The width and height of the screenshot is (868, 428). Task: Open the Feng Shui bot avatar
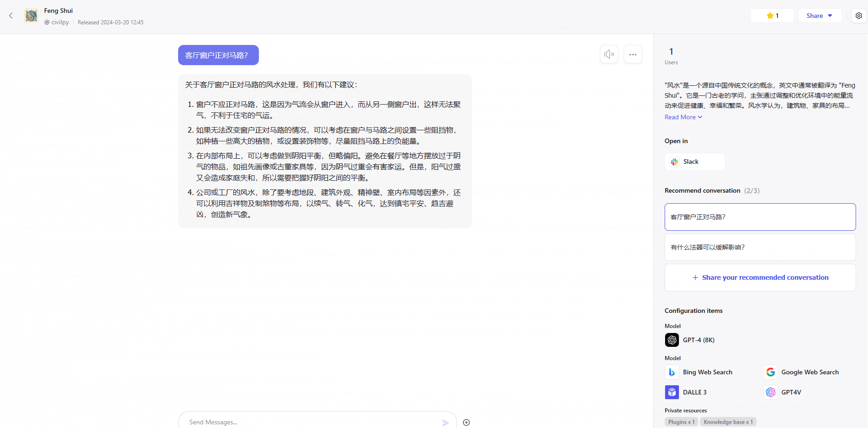tap(31, 16)
